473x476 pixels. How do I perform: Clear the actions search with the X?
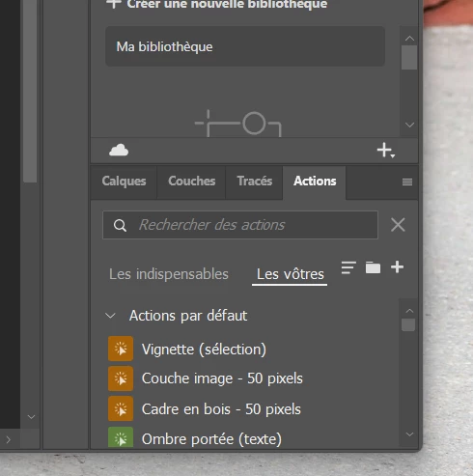[x=398, y=225]
